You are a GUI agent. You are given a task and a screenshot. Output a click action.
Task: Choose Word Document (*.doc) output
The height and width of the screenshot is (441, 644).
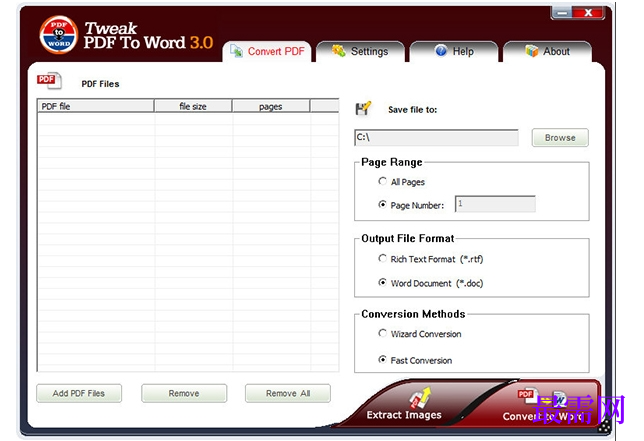(x=382, y=282)
